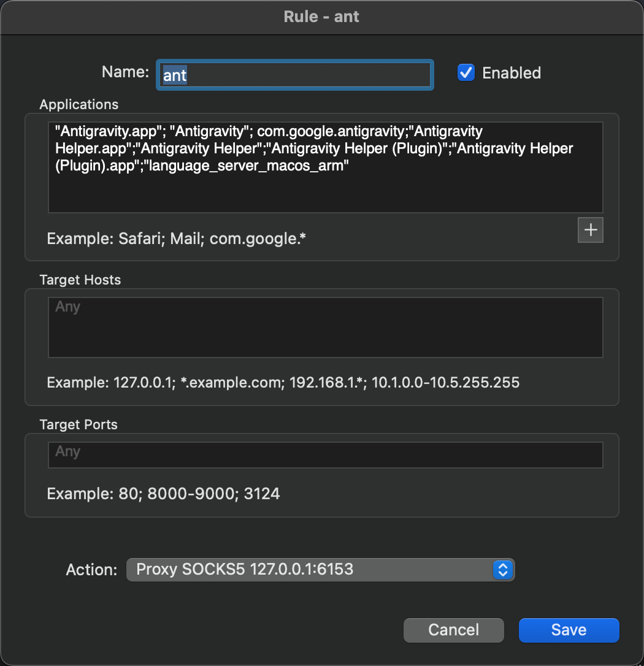Click the blue up-down arrows on Action selector
644x666 pixels.
pyautogui.click(x=503, y=570)
